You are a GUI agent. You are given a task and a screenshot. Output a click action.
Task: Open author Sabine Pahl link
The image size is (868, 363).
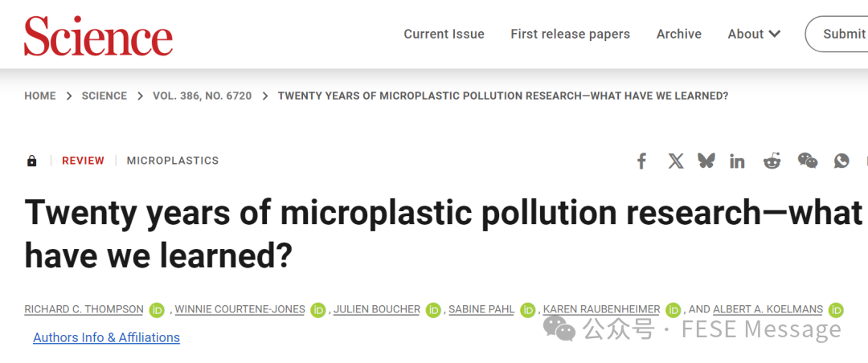(481, 309)
